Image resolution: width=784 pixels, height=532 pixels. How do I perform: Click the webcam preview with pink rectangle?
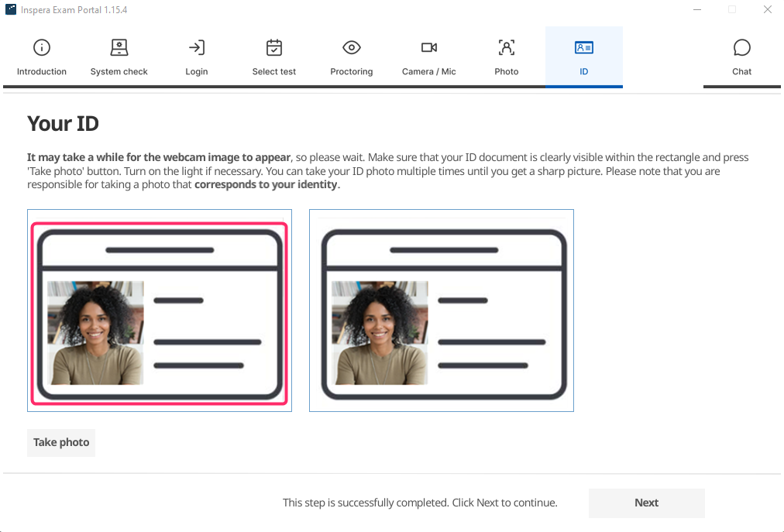[160, 311]
